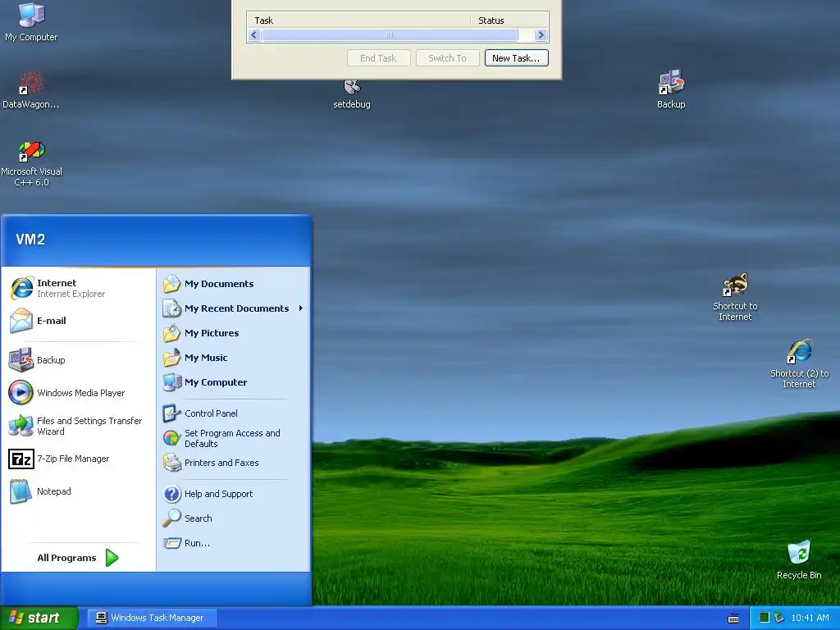Open Files and Settings Transfer Wizard
Screen dimensions: 840x630
tap(78, 426)
